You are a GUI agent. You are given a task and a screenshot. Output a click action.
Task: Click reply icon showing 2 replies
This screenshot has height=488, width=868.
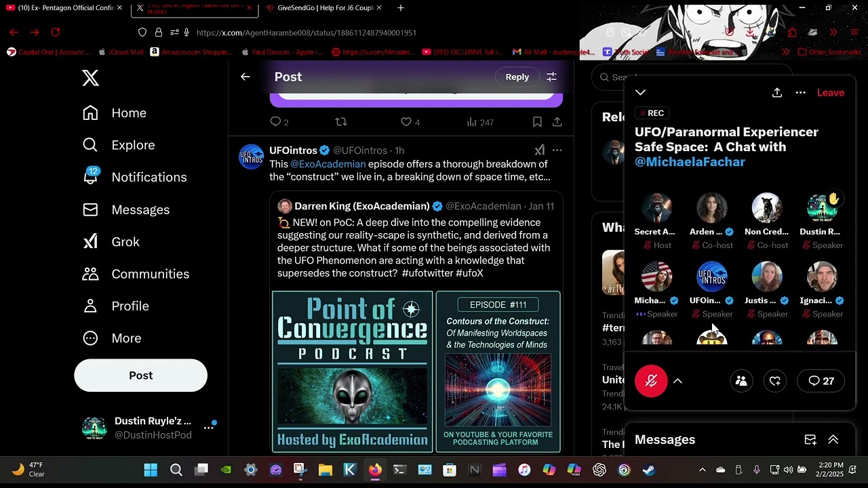pos(279,122)
